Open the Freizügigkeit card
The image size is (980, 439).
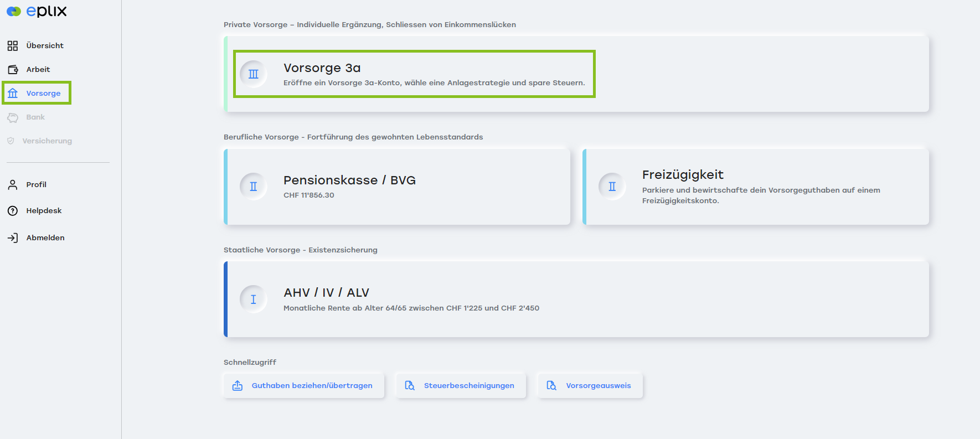756,187
